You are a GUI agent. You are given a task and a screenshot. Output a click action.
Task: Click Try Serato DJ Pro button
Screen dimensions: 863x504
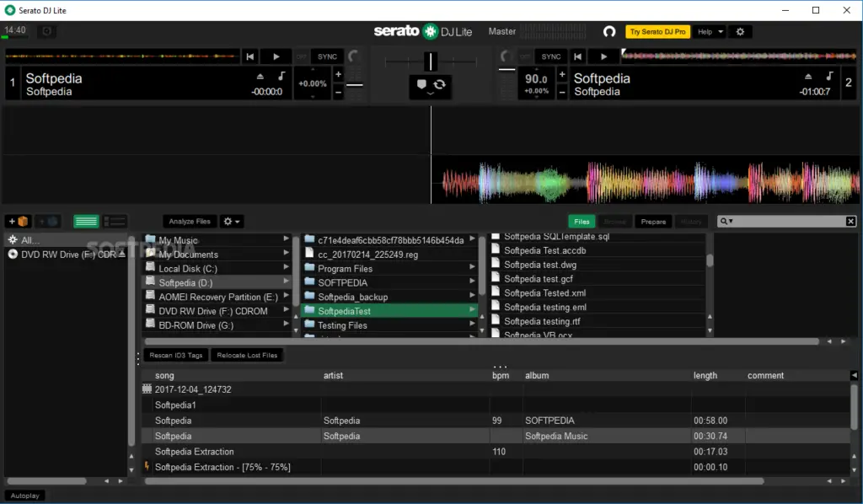coord(657,32)
